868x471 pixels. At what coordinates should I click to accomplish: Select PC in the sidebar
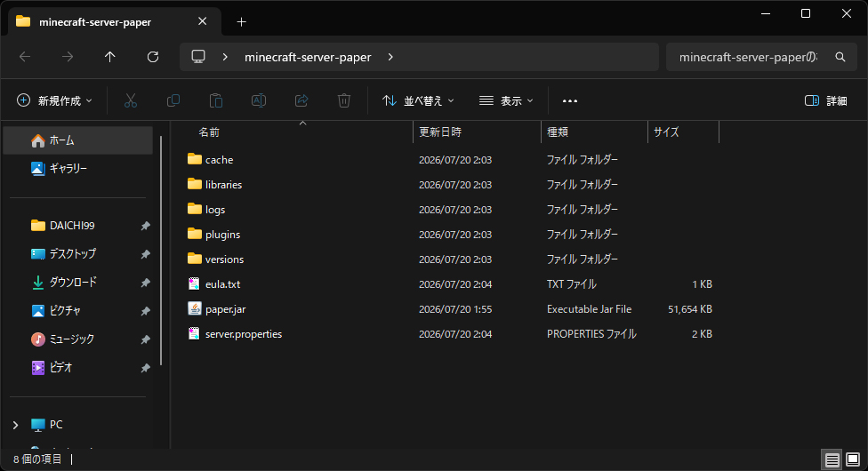[78, 425]
